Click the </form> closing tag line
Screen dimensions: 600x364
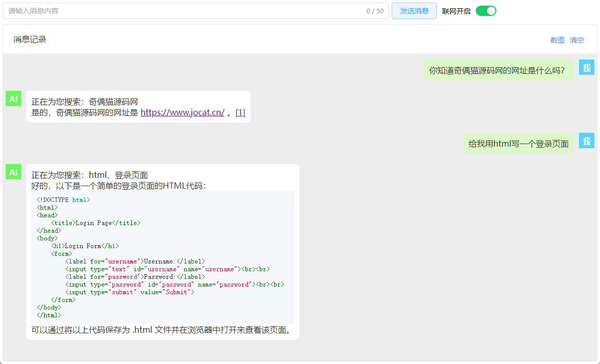coord(63,300)
